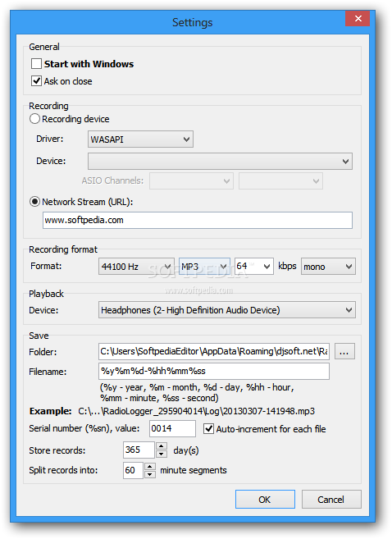
Task: Decrease split segment minutes with down arrow
Action: click(150, 474)
